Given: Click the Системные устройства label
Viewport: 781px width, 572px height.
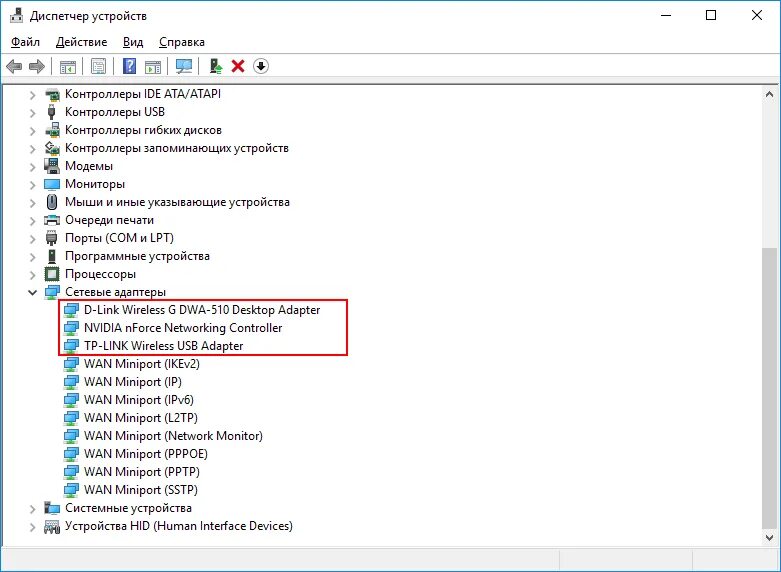Looking at the screenshot, I should (128, 508).
